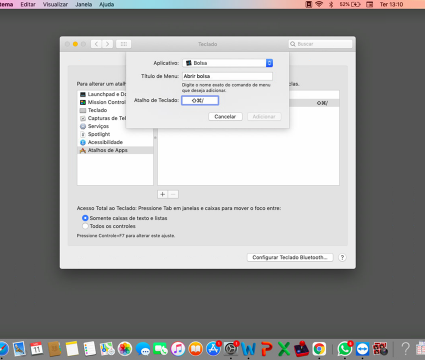425x360 pixels.
Task: Open the Editar menu
Action: click(x=28, y=4)
